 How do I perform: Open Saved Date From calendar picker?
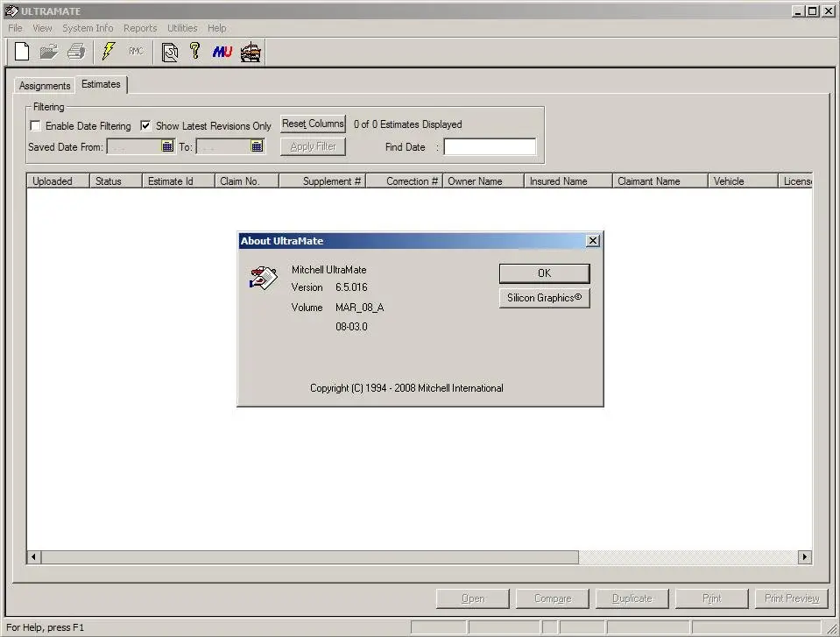[167, 145]
